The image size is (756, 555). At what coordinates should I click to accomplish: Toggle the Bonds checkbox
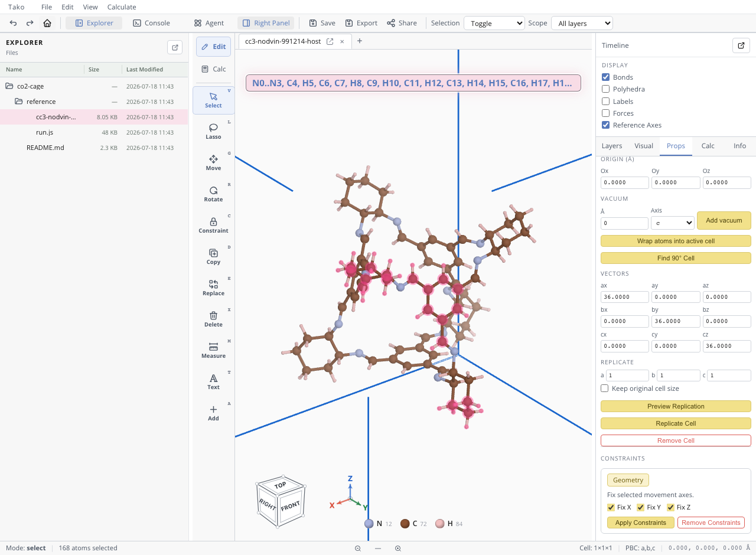click(605, 77)
